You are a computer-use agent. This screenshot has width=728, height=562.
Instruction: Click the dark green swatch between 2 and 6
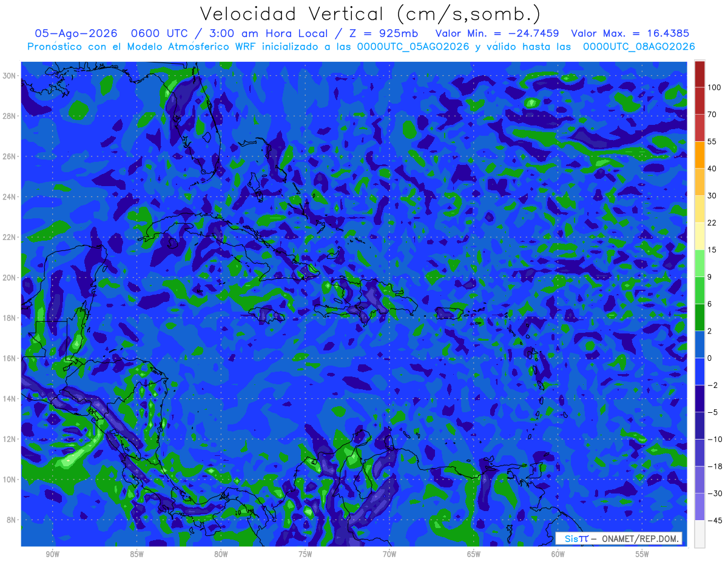[699, 318]
